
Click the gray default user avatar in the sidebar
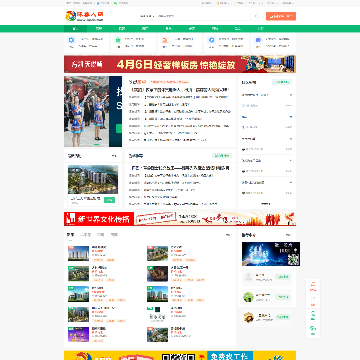(x=248, y=277)
